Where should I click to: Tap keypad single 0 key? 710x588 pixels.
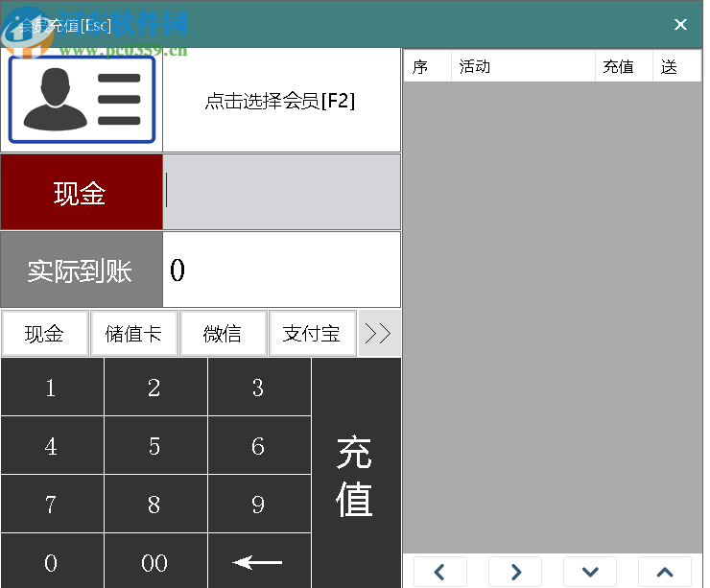[x=52, y=561]
